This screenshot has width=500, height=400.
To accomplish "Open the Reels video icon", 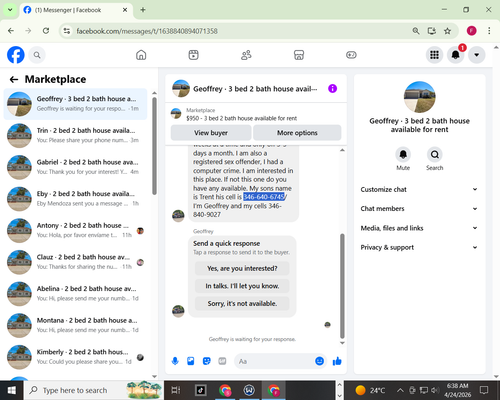I will click(x=193, y=55).
